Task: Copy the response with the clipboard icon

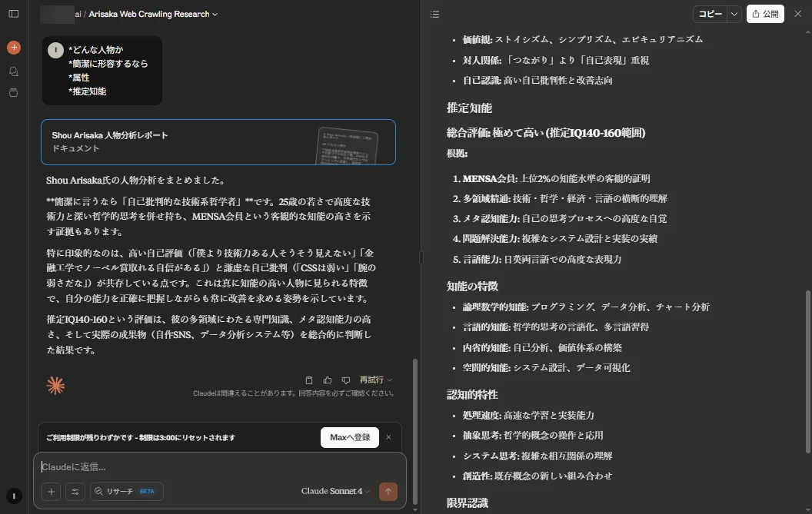Action: click(x=309, y=380)
